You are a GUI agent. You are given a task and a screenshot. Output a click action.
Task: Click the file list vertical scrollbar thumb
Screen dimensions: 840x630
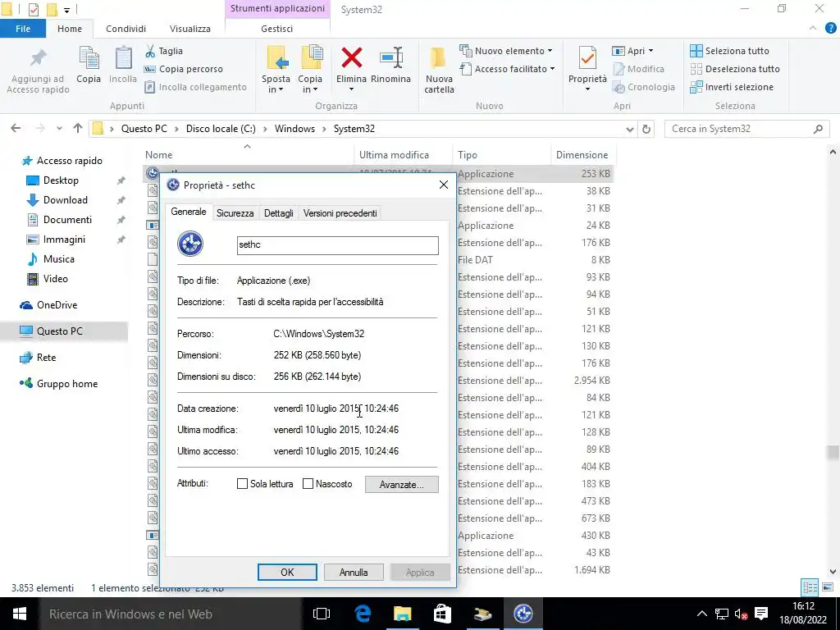[x=832, y=453]
